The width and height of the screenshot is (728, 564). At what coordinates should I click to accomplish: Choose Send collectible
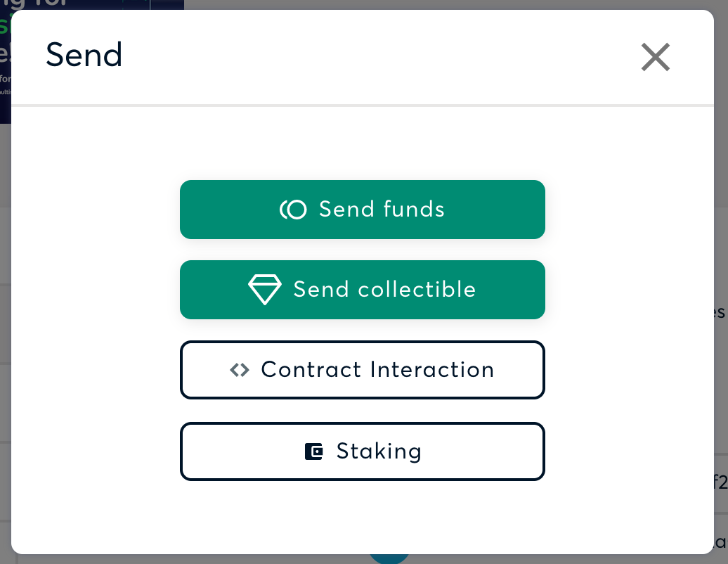point(363,289)
